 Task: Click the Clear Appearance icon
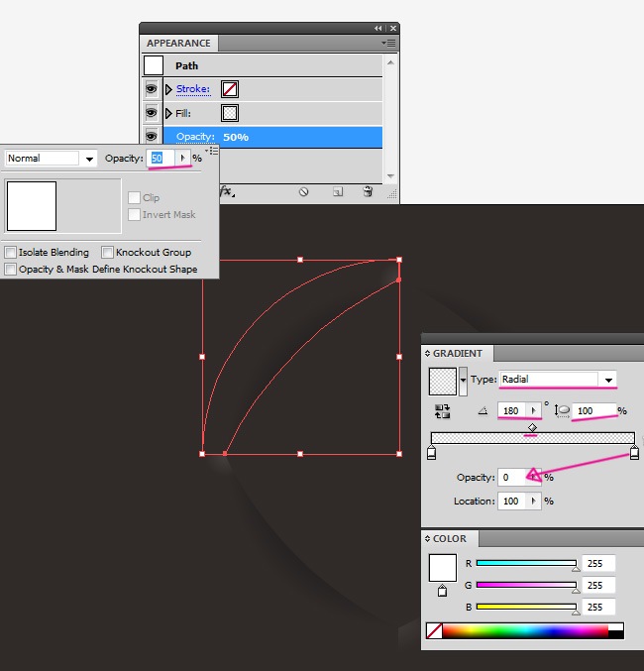(x=304, y=191)
